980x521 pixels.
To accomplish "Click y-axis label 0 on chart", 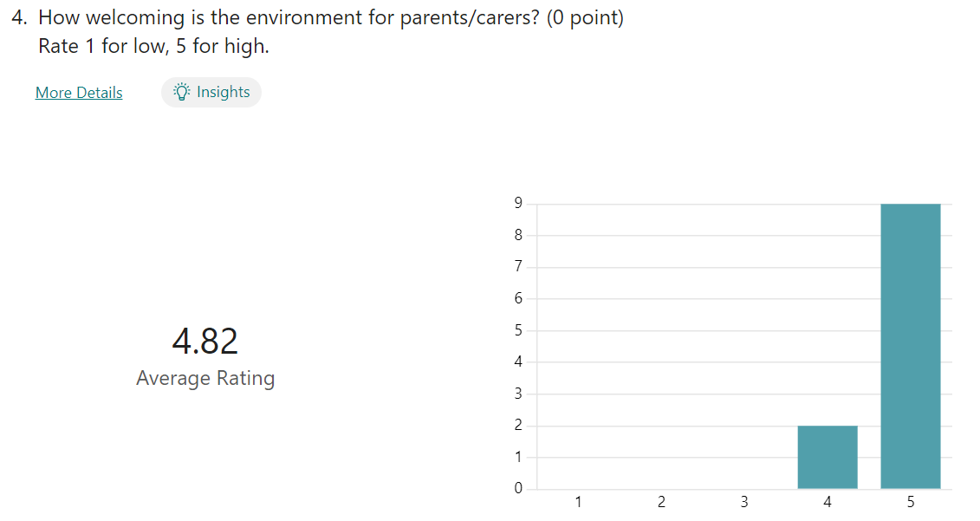I will click(x=518, y=488).
